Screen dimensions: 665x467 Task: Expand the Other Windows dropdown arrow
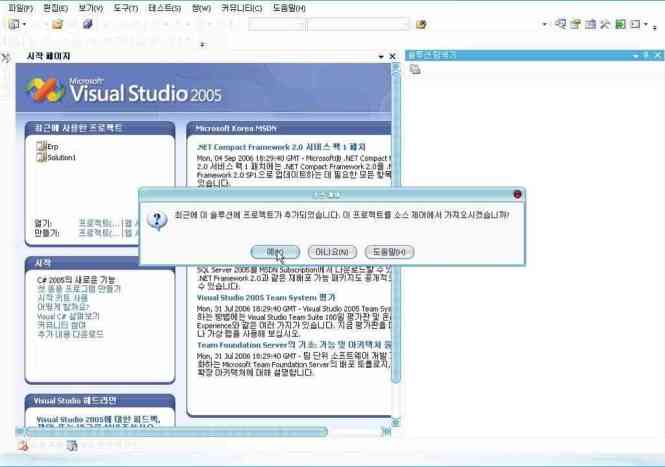[x=645, y=24]
